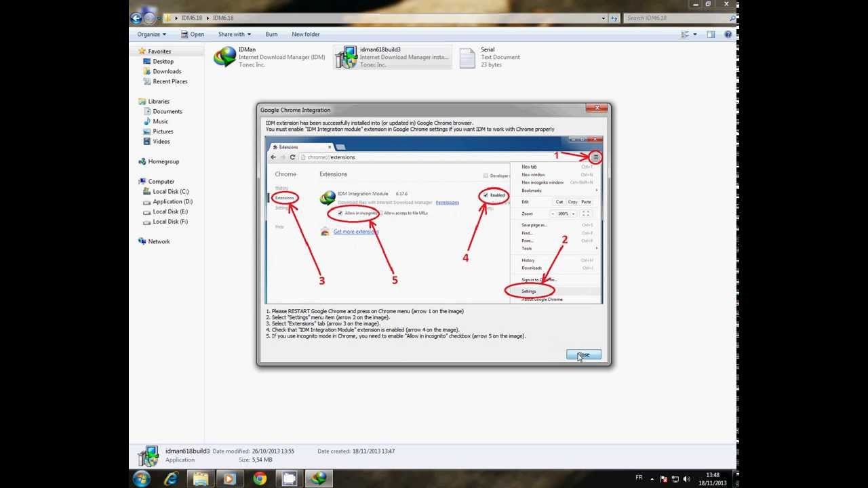Click the Date modified value in details pane
Viewport: 868px width, 488px height.
coord(274,451)
